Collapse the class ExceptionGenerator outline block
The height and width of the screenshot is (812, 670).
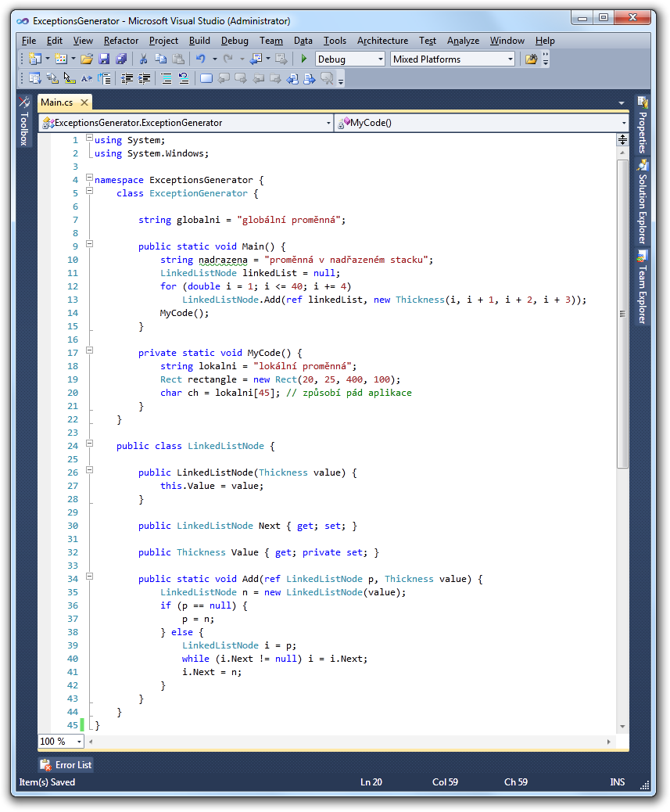[x=89, y=191]
